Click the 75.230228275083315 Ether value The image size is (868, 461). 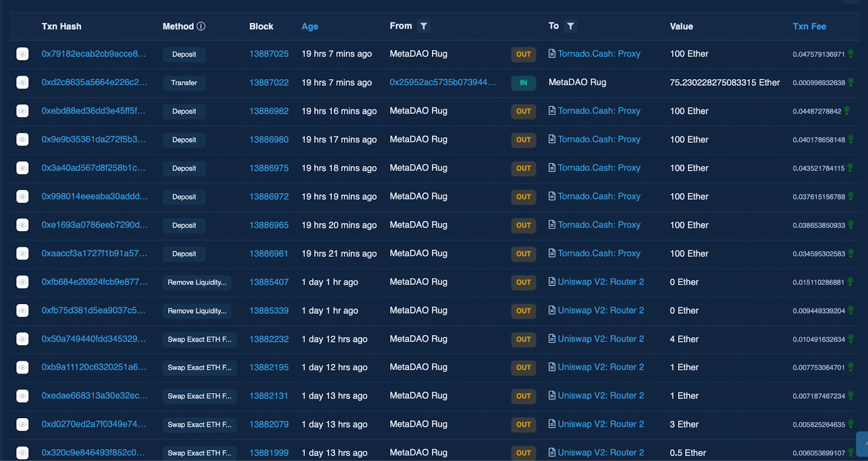coord(725,83)
